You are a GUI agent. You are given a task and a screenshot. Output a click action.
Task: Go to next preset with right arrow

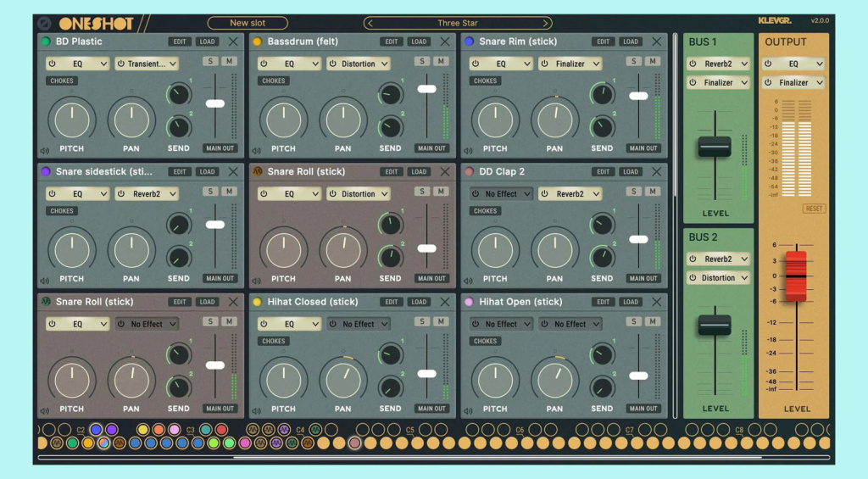[546, 24]
